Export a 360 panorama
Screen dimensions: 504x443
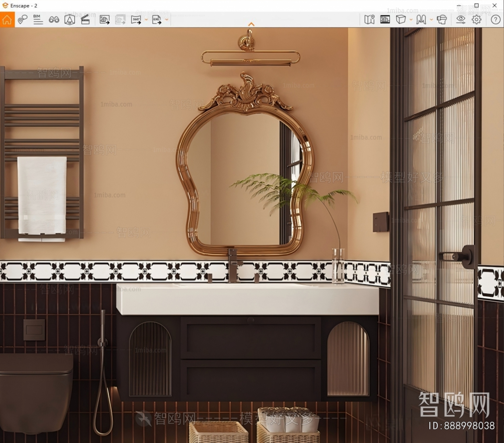pos(136,20)
